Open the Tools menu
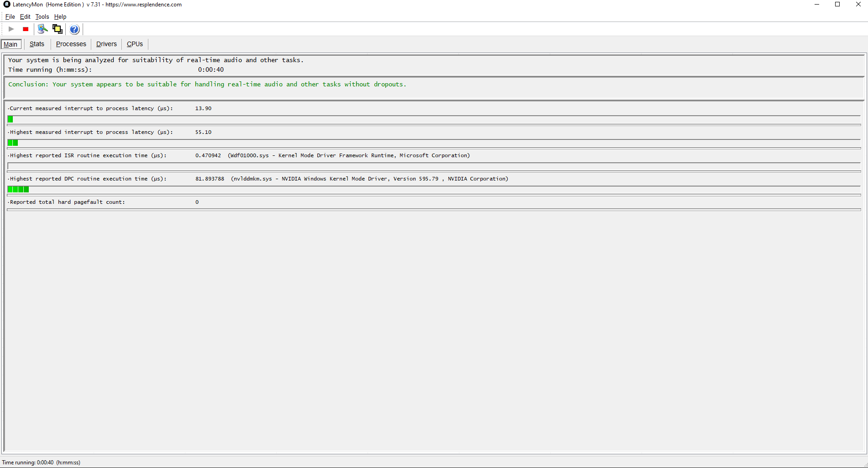Screen dimensions: 868x468 [x=42, y=17]
